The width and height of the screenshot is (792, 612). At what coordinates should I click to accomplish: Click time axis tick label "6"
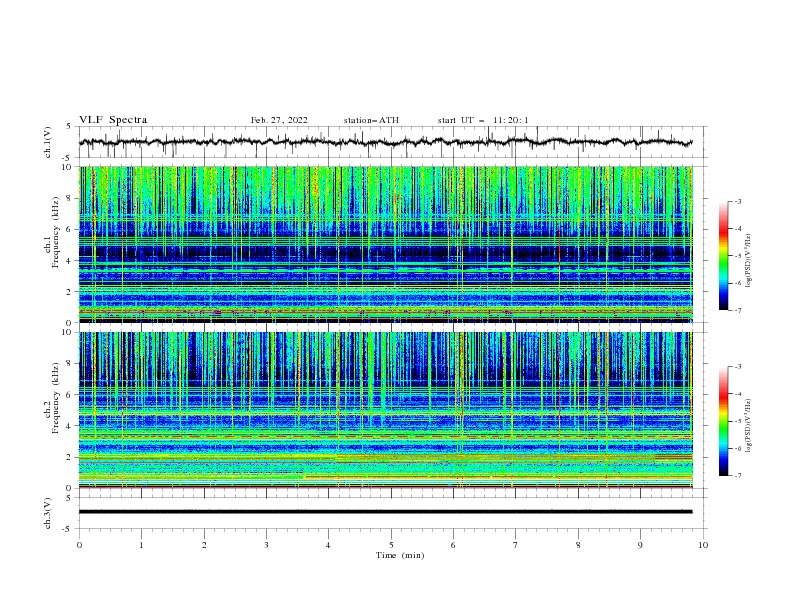453,545
